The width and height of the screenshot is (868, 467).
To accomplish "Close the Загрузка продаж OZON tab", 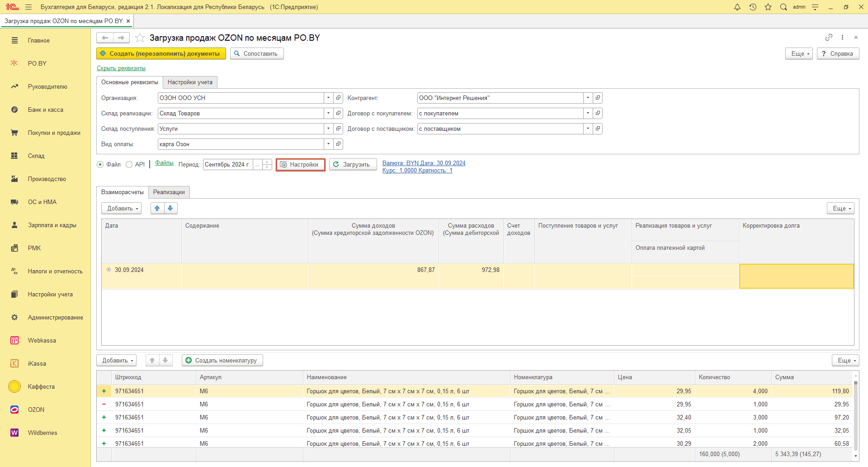I will (x=128, y=21).
